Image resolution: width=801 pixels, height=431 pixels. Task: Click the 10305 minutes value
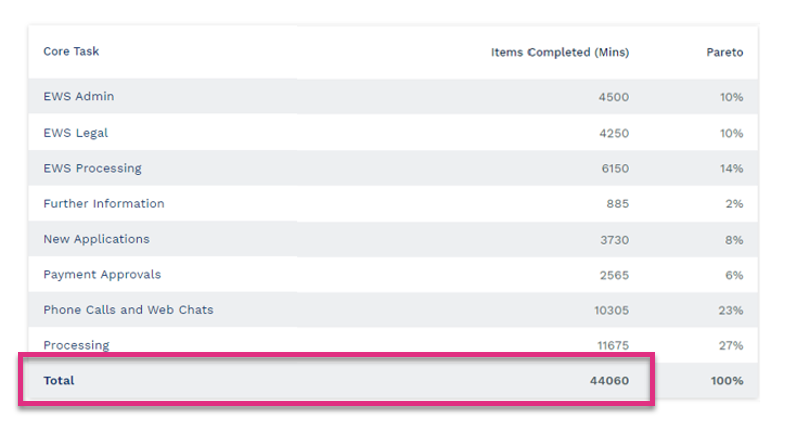pyautogui.click(x=611, y=310)
